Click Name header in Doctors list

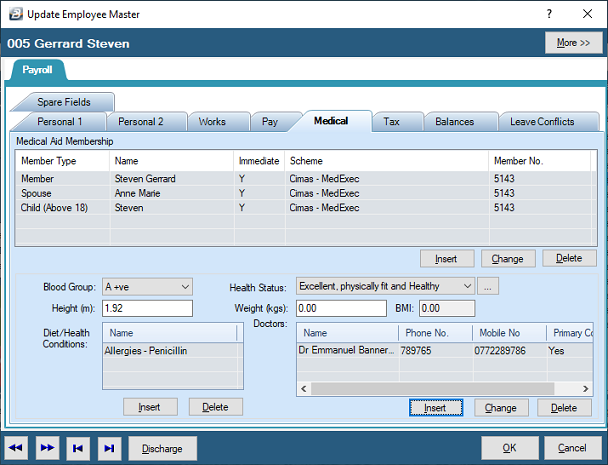click(x=348, y=333)
